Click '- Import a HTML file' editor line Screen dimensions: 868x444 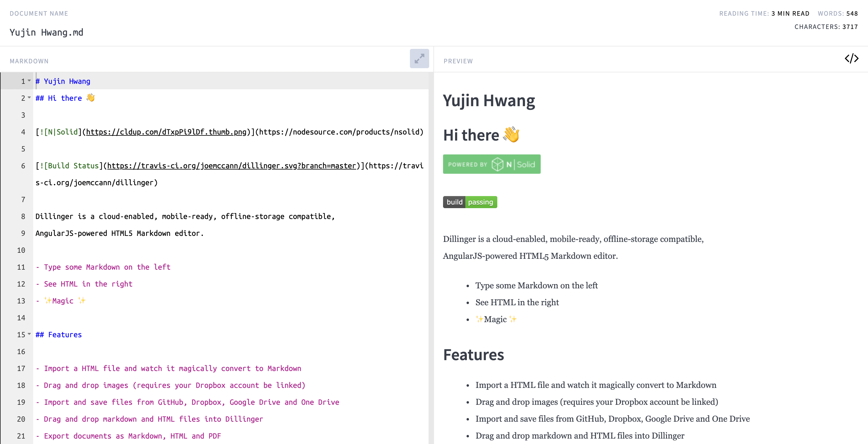point(168,369)
